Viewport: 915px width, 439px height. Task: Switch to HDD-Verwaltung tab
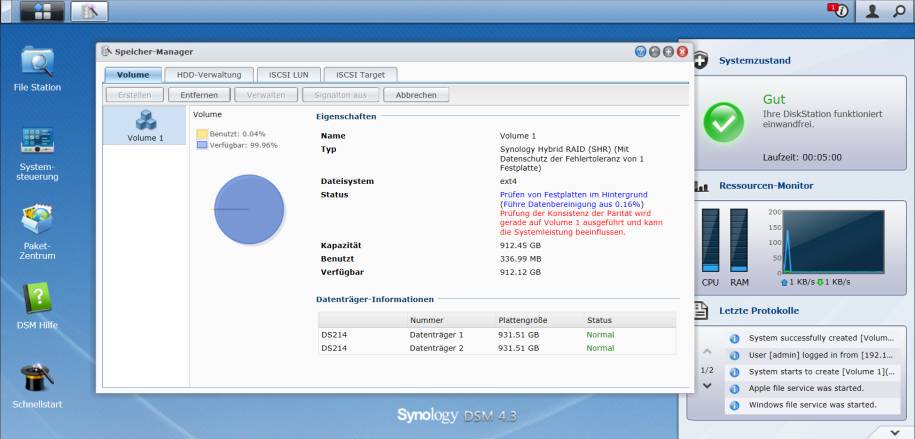click(209, 75)
